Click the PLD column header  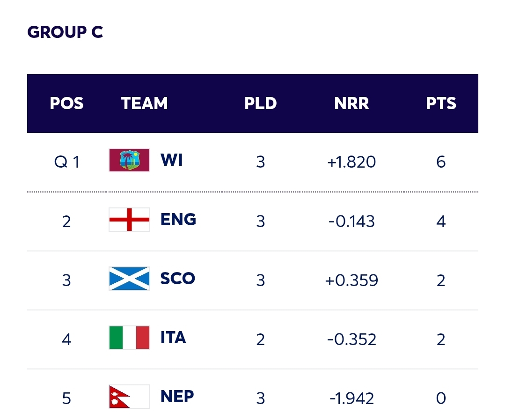pyautogui.click(x=260, y=103)
